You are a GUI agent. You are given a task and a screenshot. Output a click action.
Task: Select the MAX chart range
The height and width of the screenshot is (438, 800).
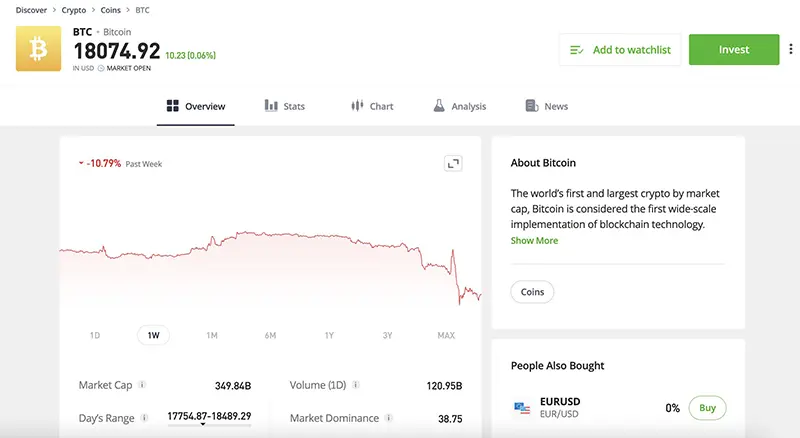[446, 335]
